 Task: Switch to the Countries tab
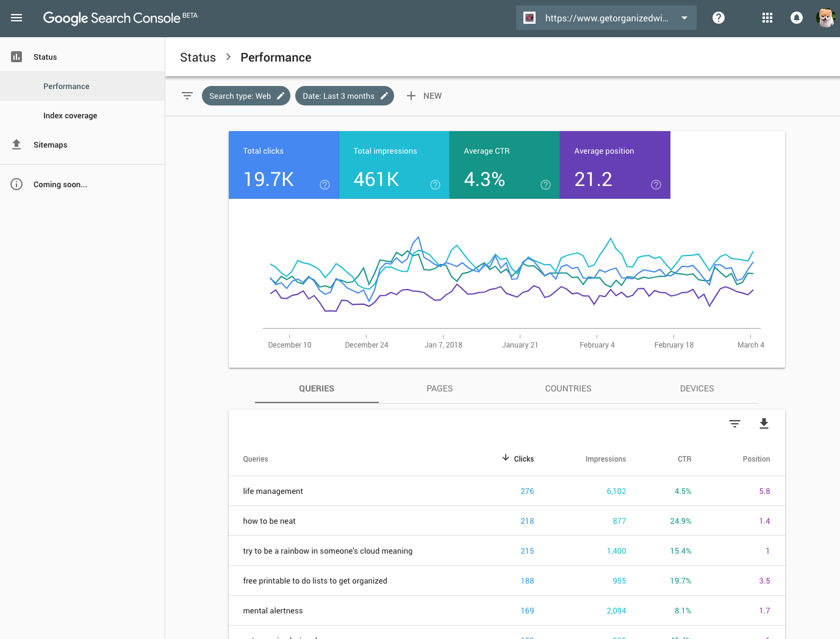[568, 388]
